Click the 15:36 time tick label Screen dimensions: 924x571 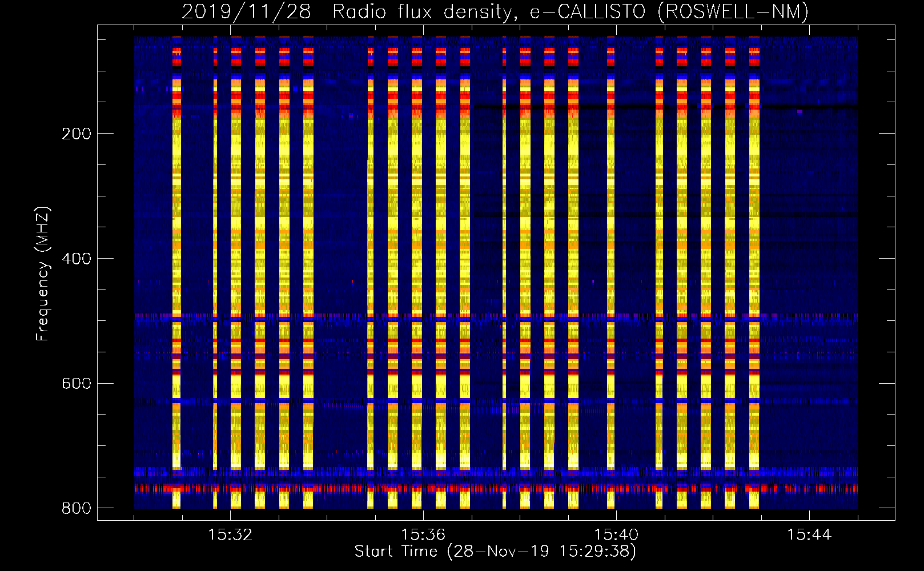423,535
